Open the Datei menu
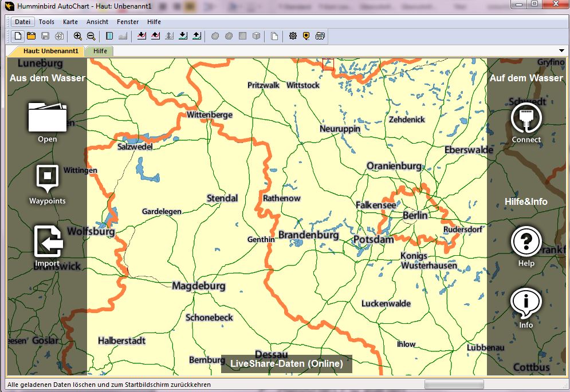This screenshot has width=570, height=392. click(x=23, y=22)
